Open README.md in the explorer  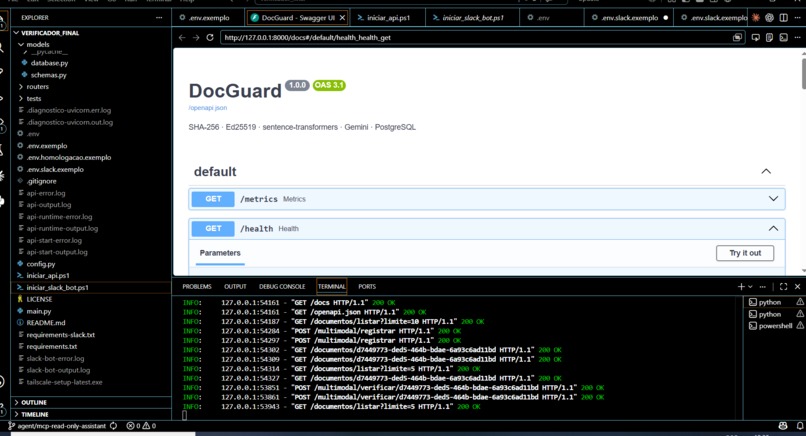click(46, 323)
